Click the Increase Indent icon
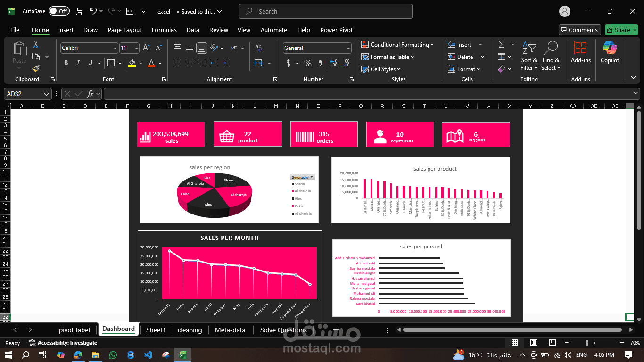644x362 pixels. click(x=226, y=63)
